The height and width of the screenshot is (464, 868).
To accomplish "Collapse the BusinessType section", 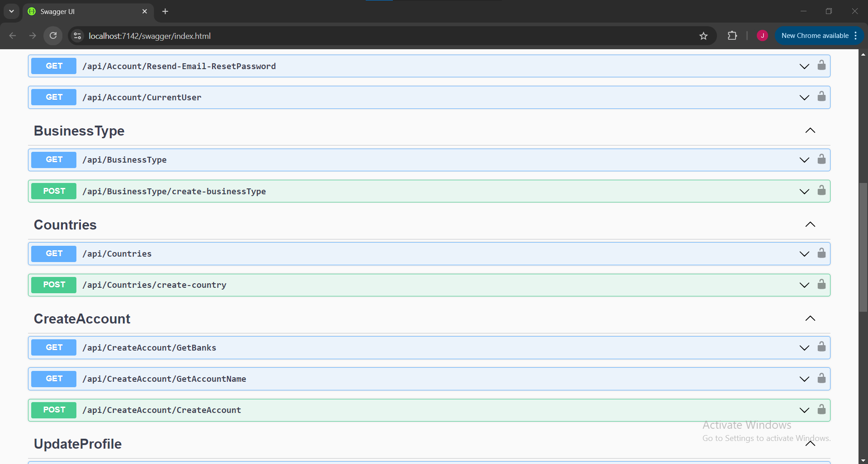I will tap(810, 131).
